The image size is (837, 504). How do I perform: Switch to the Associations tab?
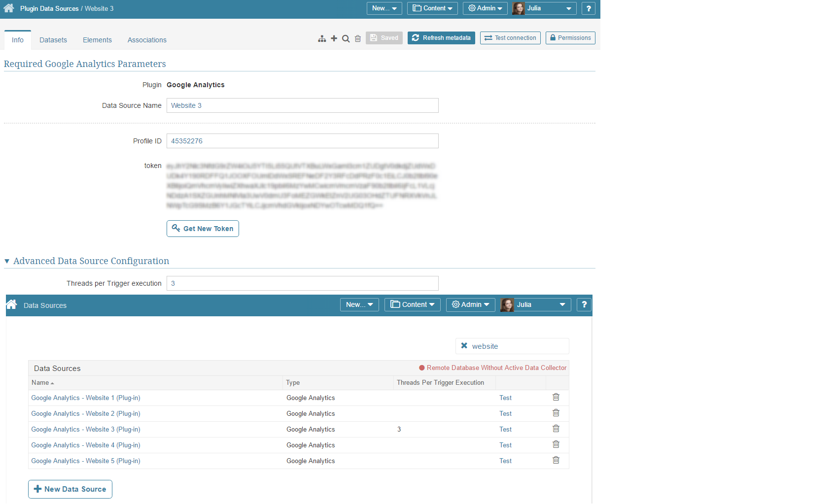[147, 40]
